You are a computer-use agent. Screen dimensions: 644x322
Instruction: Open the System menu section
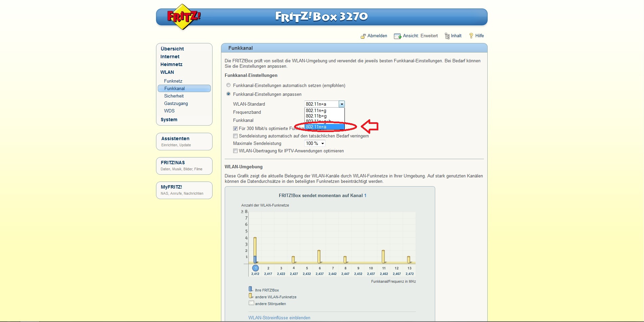click(x=169, y=120)
